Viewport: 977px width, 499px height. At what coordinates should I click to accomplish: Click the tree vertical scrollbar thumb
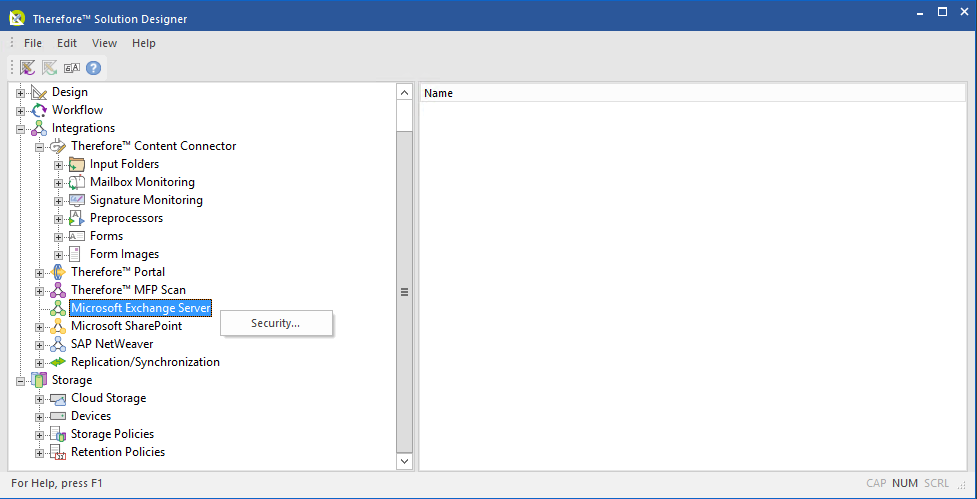(404, 292)
